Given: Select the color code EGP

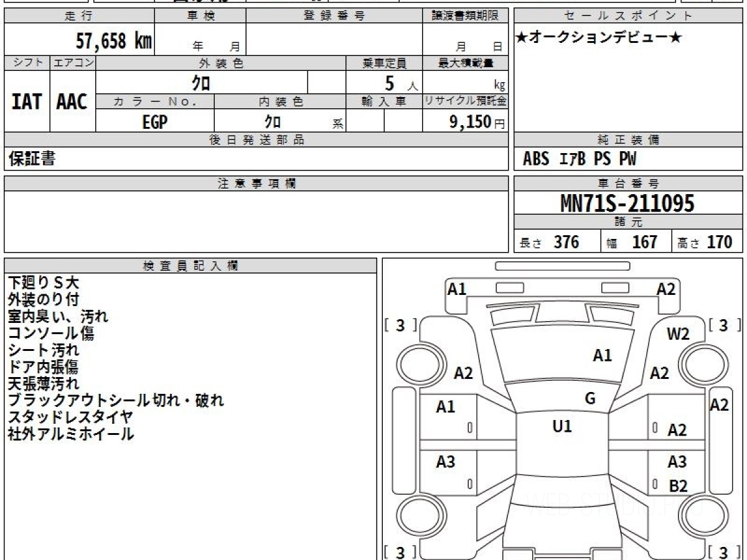Looking at the screenshot, I should pyautogui.click(x=155, y=122).
